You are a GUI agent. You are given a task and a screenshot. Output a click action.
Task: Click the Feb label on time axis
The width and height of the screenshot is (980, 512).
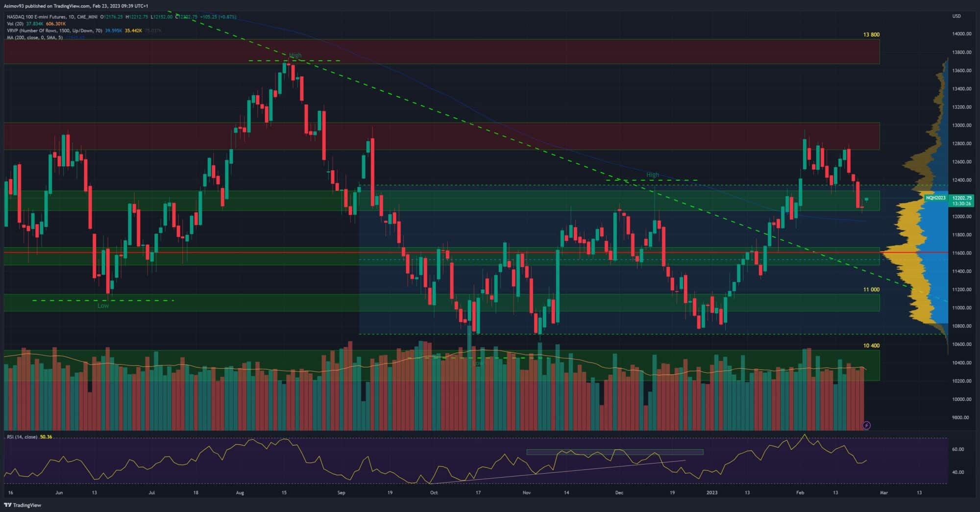click(800, 492)
